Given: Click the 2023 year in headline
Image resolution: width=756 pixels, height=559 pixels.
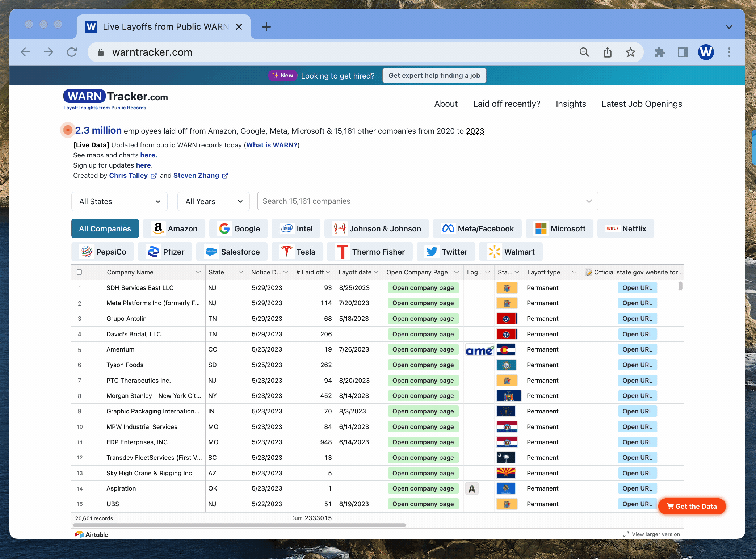Looking at the screenshot, I should pyautogui.click(x=475, y=131).
